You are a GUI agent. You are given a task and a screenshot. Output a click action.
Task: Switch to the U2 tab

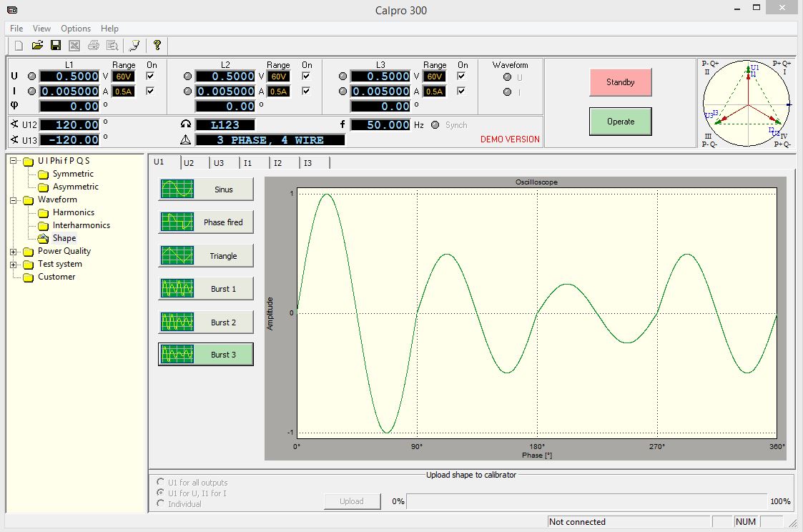point(189,163)
